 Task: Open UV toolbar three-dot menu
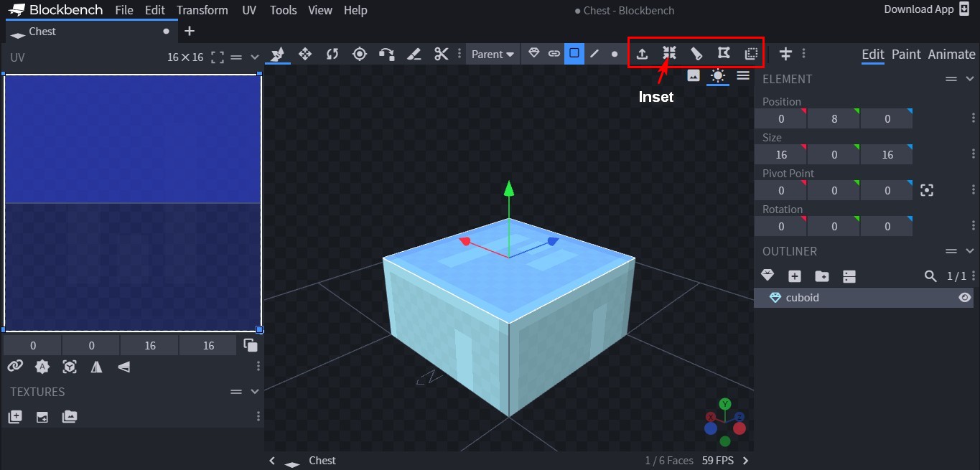258,367
